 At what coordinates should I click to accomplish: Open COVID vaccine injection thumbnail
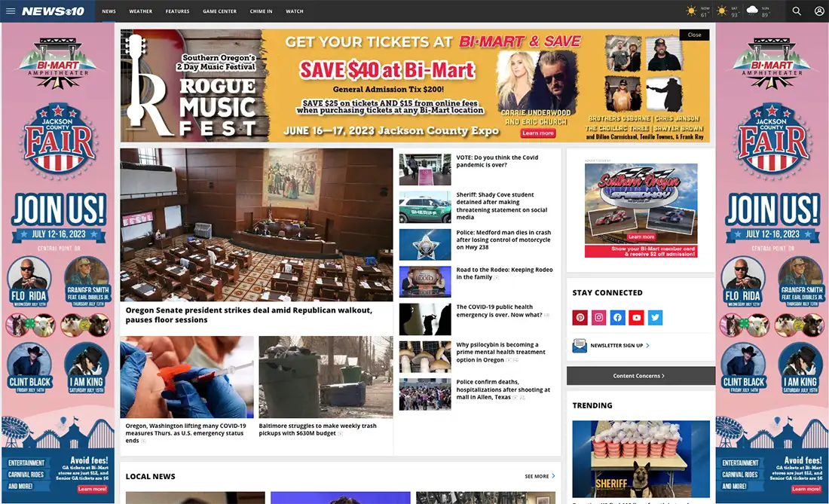point(187,377)
